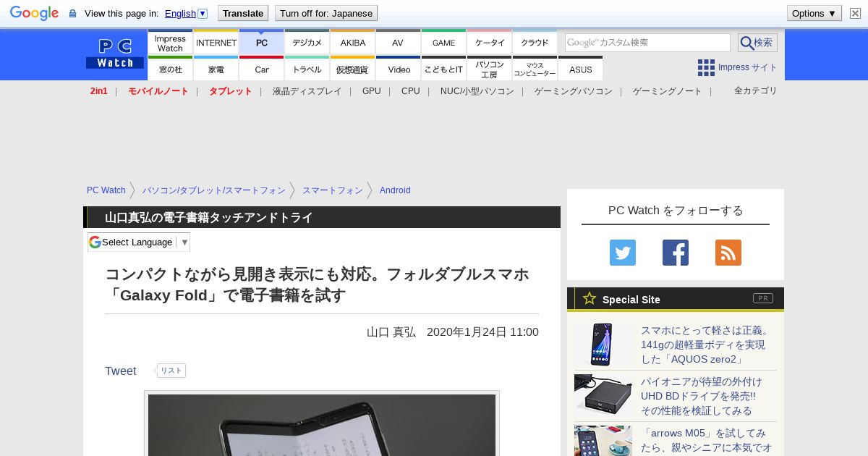This screenshot has width=868, height=456.
Task: Open the GAME tab
Action: [x=444, y=43]
